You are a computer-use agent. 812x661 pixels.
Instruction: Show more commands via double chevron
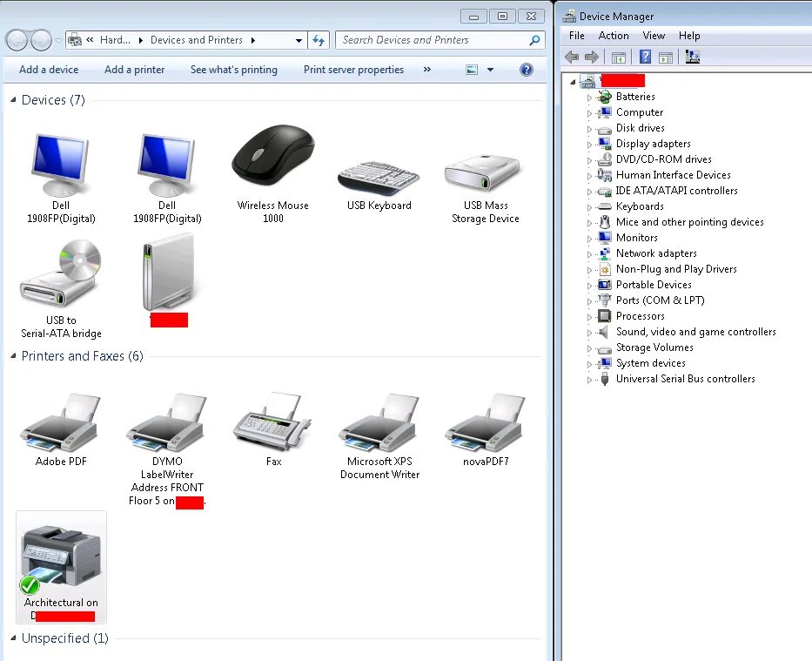point(427,69)
